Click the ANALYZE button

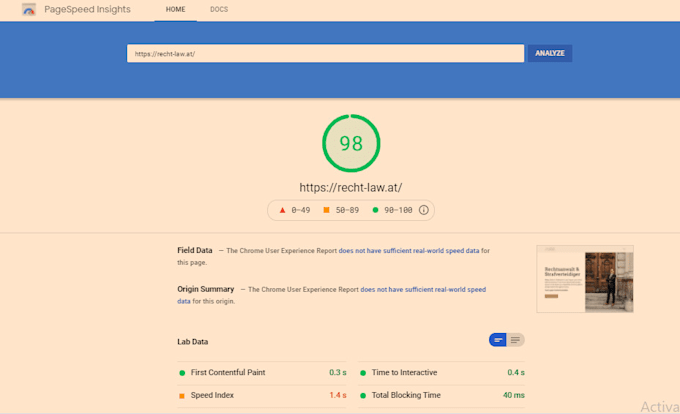pos(550,53)
